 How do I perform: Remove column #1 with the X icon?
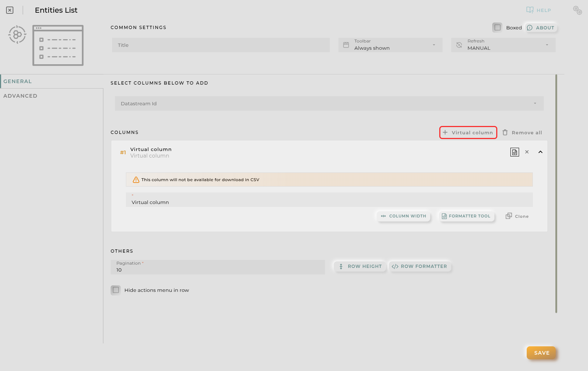527,152
